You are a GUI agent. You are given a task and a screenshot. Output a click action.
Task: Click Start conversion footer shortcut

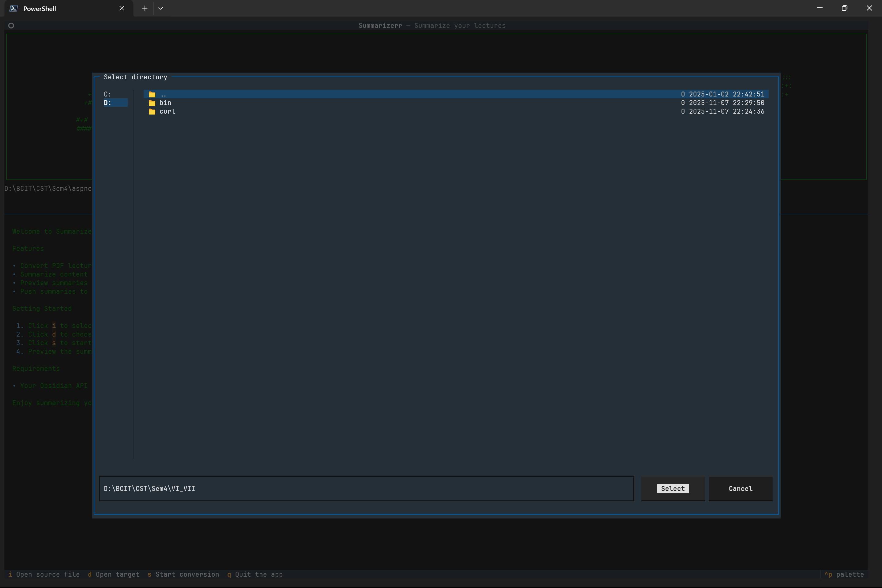[x=183, y=575]
